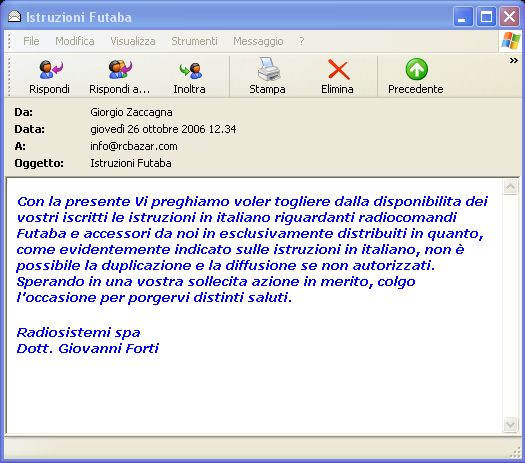Image resolution: width=525 pixels, height=463 pixels.
Task: Open the File menu
Action: [31, 41]
